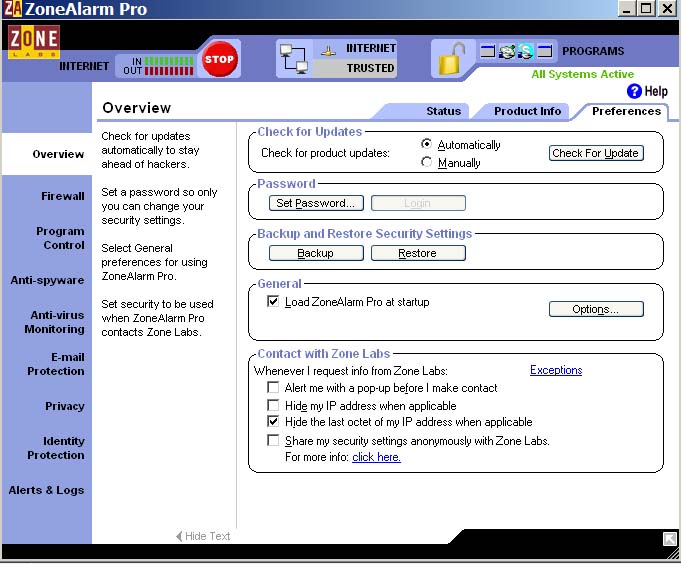681x564 pixels.
Task: Click the TRUSTED zone label
Action: pyautogui.click(x=370, y=68)
